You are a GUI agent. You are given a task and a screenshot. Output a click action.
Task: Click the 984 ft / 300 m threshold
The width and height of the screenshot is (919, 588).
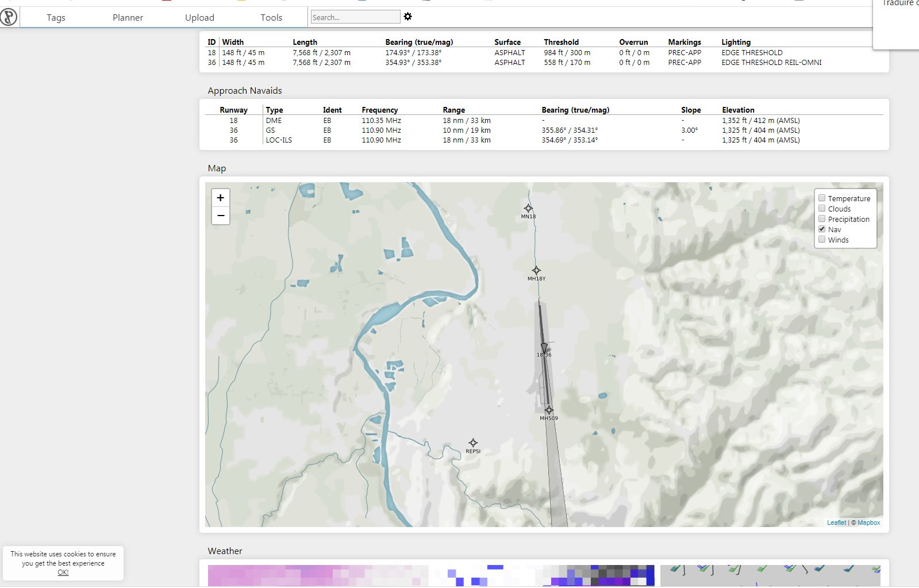coord(567,53)
